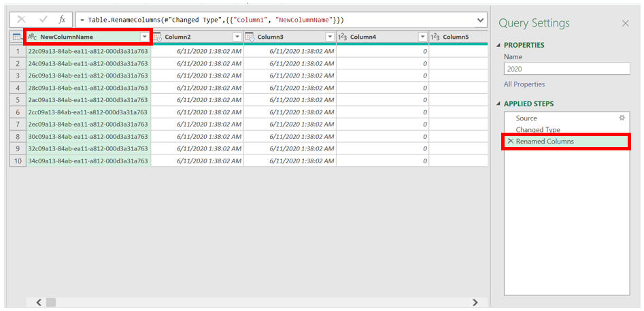The image size is (644, 311).
Task: Collapse the APPLIED STEPS section
Action: tap(499, 104)
